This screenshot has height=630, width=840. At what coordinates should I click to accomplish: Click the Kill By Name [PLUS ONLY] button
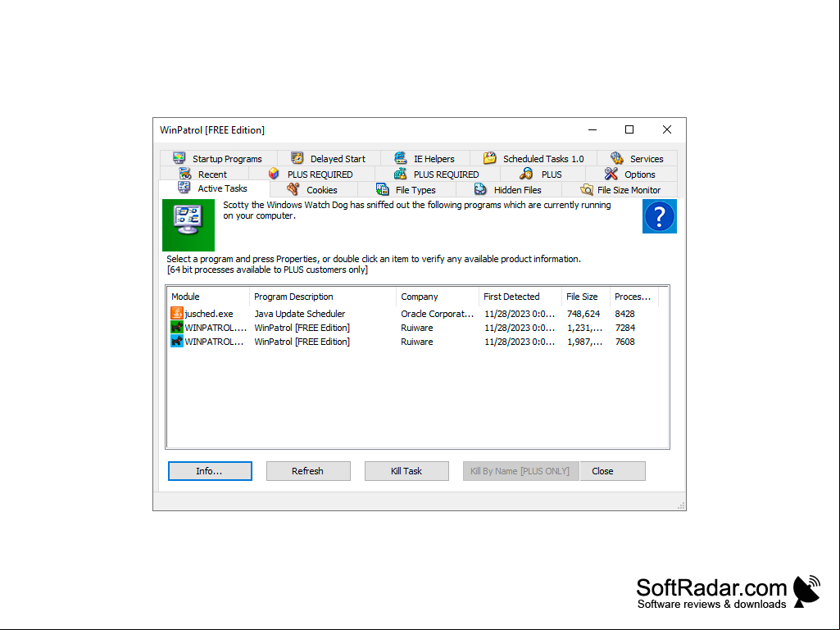[x=520, y=471]
